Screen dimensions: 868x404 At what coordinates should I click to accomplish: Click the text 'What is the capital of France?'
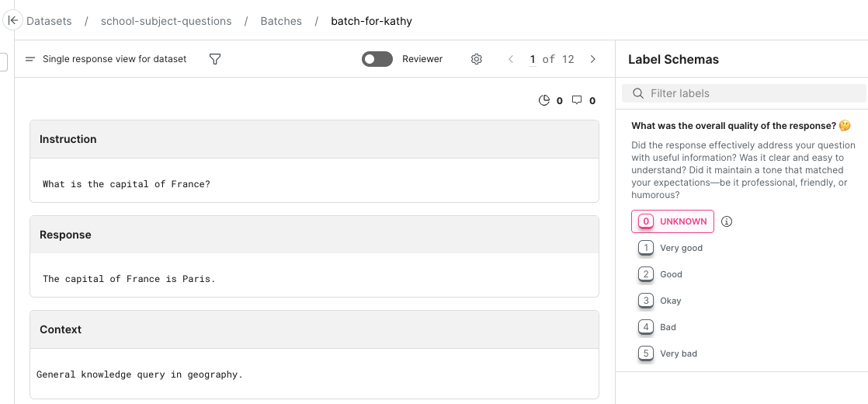click(x=127, y=183)
